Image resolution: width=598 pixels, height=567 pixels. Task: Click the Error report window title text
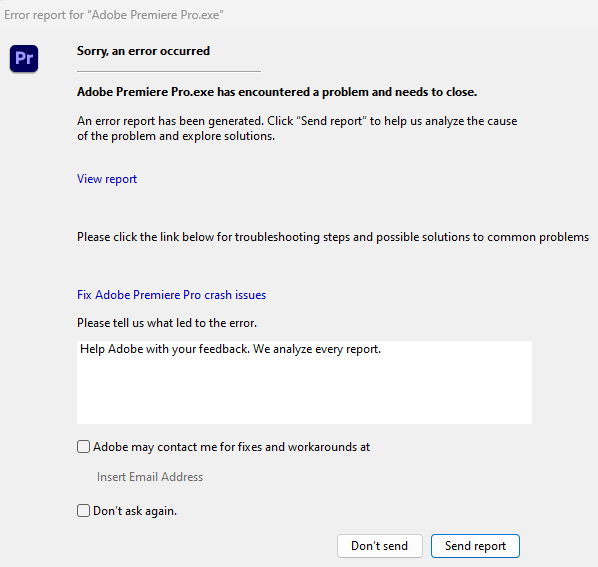tap(114, 15)
